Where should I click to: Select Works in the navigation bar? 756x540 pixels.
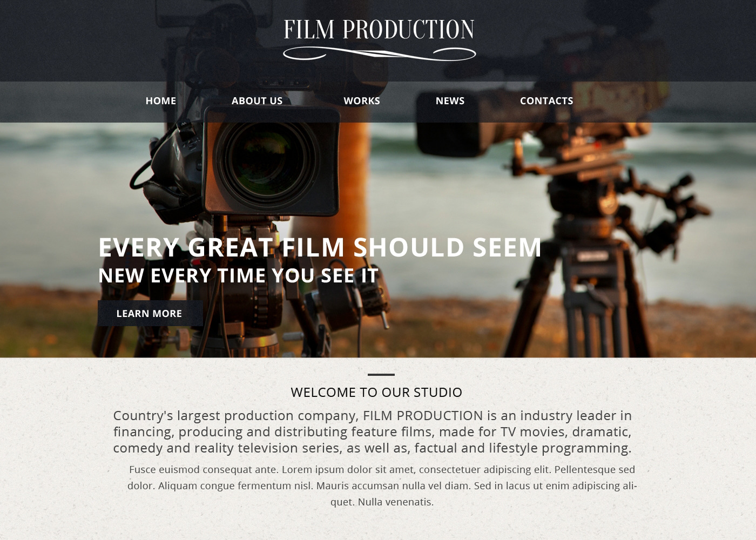coord(362,101)
